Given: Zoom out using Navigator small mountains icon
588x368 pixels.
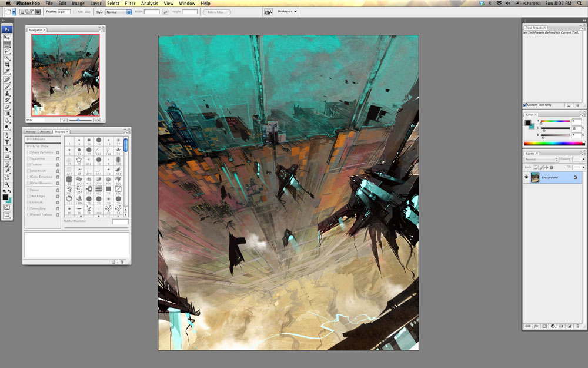Looking at the screenshot, I should click(x=64, y=120).
